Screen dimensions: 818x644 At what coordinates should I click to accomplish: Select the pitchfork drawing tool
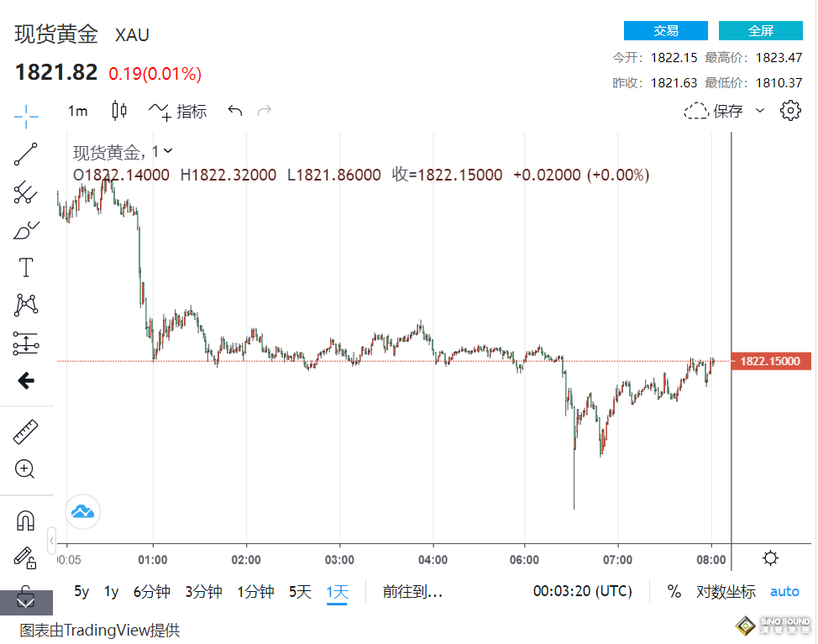tap(26, 193)
